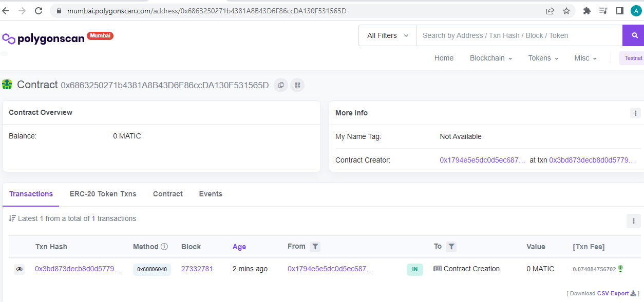
Task: Click the purple search button
Action: [x=635, y=35]
